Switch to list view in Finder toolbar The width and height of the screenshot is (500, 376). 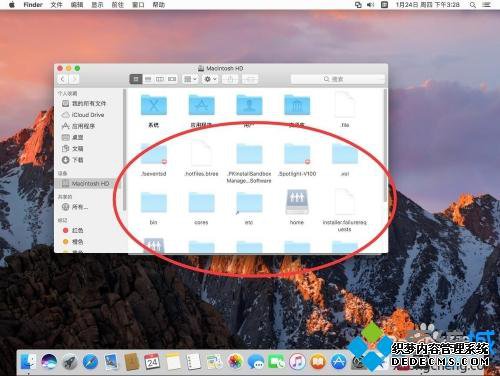(148, 79)
